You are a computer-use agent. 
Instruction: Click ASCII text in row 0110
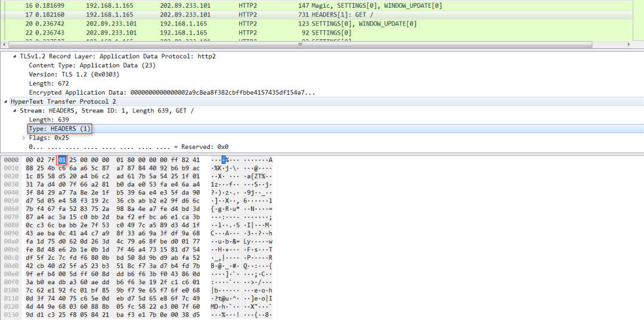click(x=241, y=300)
